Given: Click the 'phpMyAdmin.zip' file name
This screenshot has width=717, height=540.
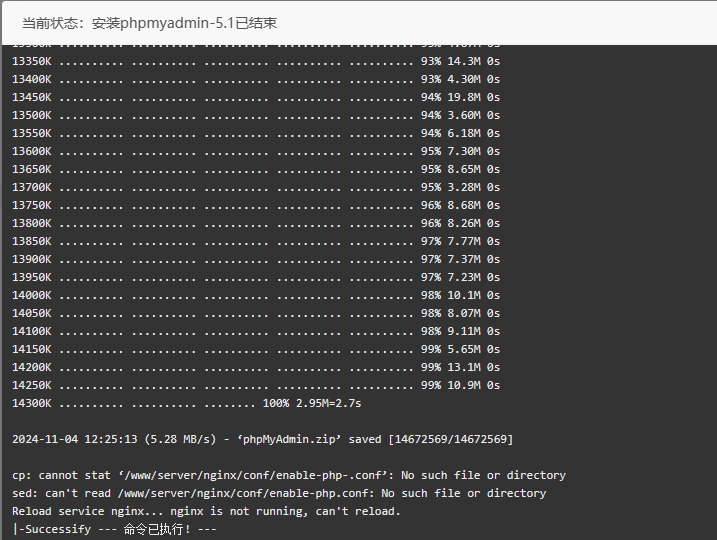Looking at the screenshot, I should 289,439.
